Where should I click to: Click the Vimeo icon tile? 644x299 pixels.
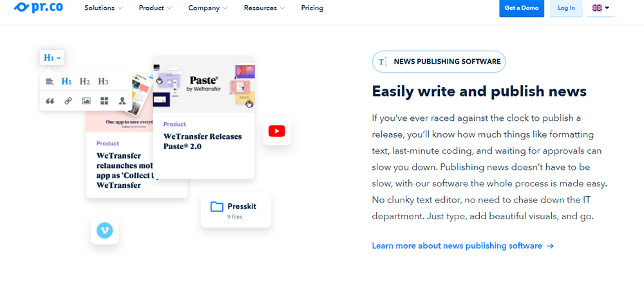[x=105, y=230]
